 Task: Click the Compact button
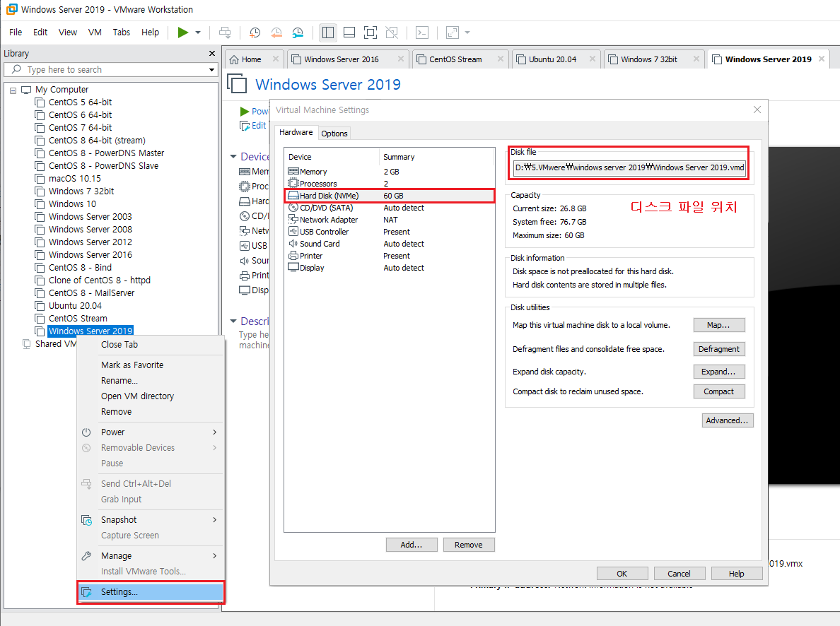[719, 391]
